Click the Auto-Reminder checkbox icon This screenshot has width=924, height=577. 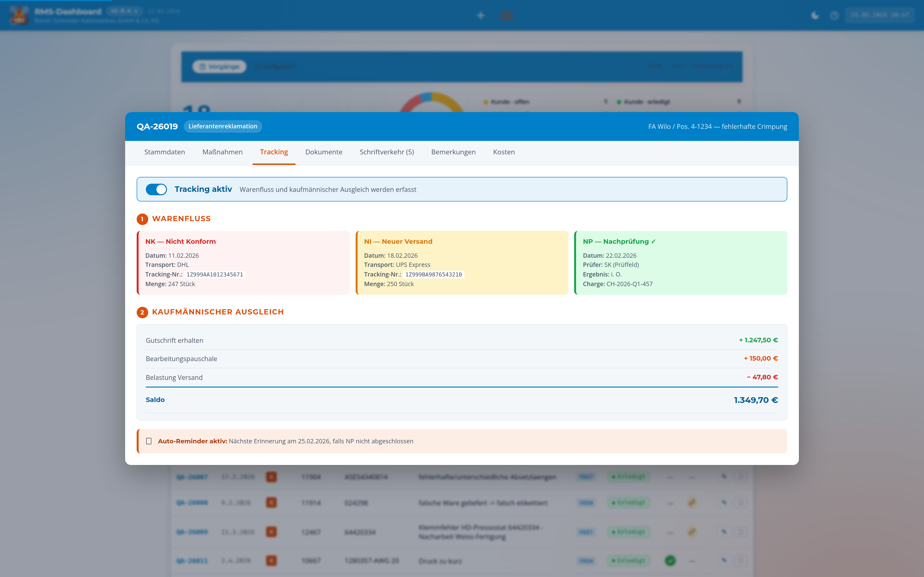click(149, 441)
